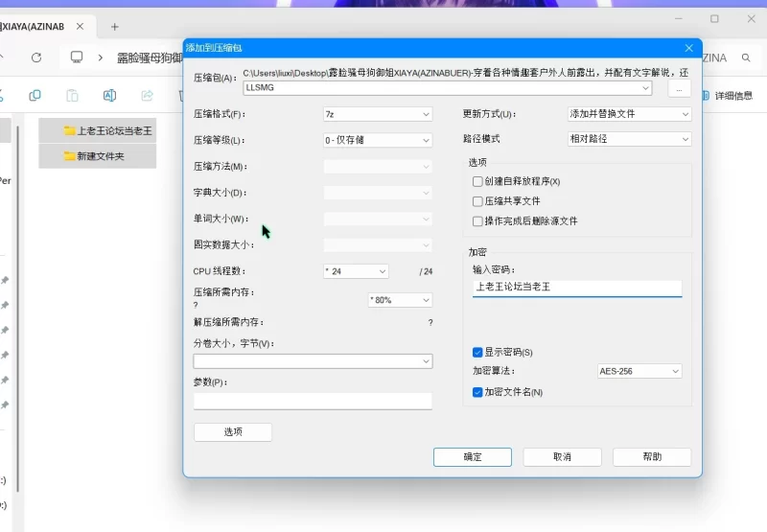Expand the archive path history dropdown
767x532 pixels.
pyautogui.click(x=645, y=88)
